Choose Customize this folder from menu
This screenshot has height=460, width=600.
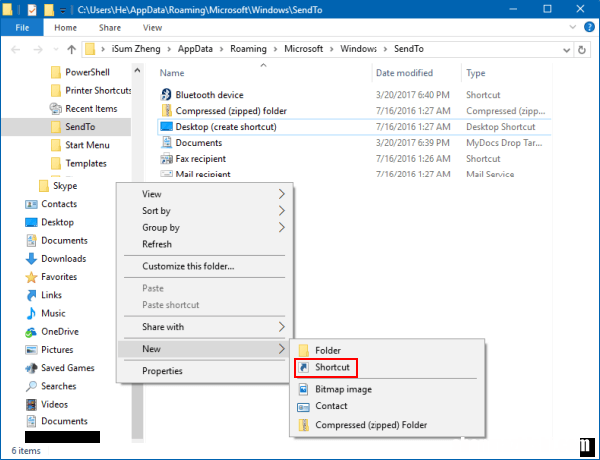188,266
